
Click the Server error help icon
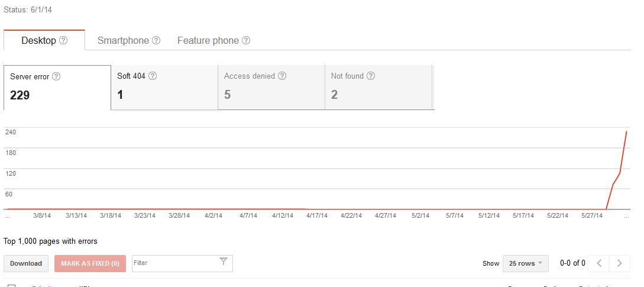point(56,76)
